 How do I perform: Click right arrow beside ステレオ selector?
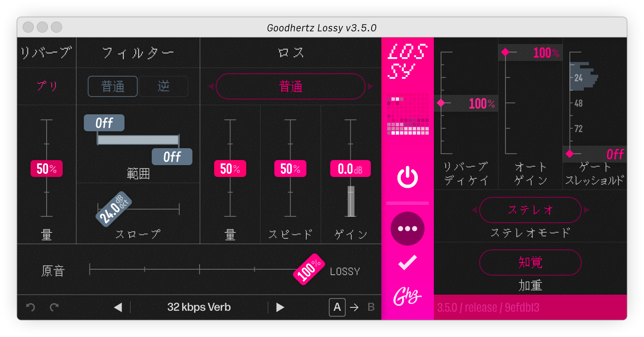[x=586, y=210]
